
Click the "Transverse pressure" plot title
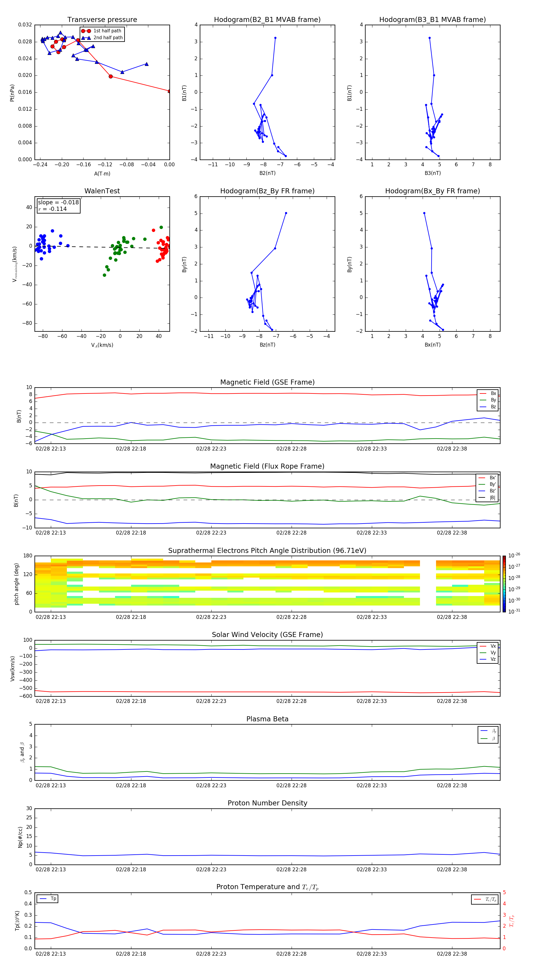(102, 19)
